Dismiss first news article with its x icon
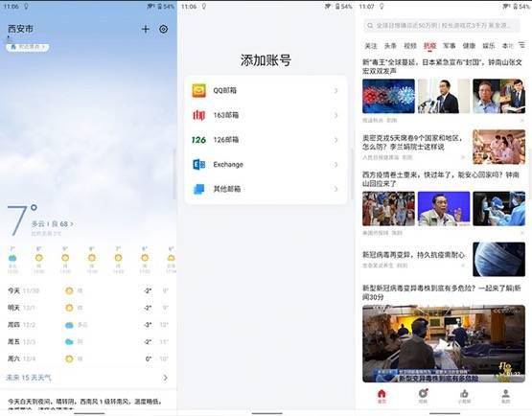 tap(522, 121)
